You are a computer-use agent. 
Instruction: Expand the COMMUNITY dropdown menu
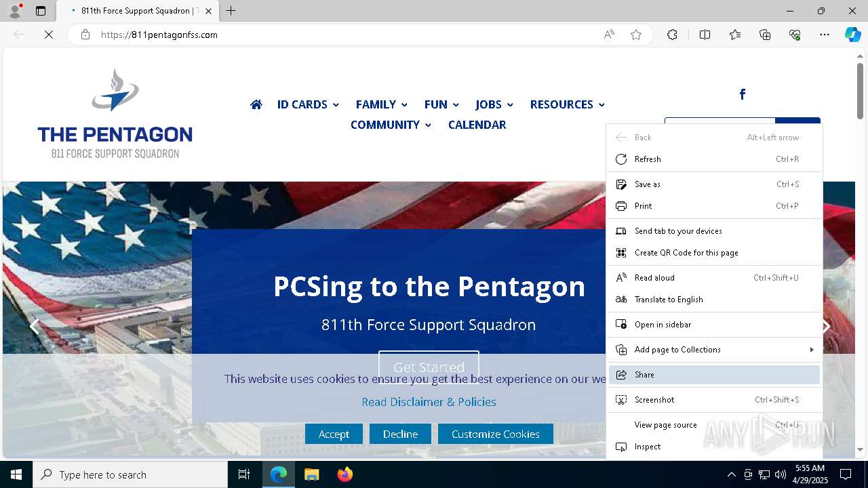[391, 125]
